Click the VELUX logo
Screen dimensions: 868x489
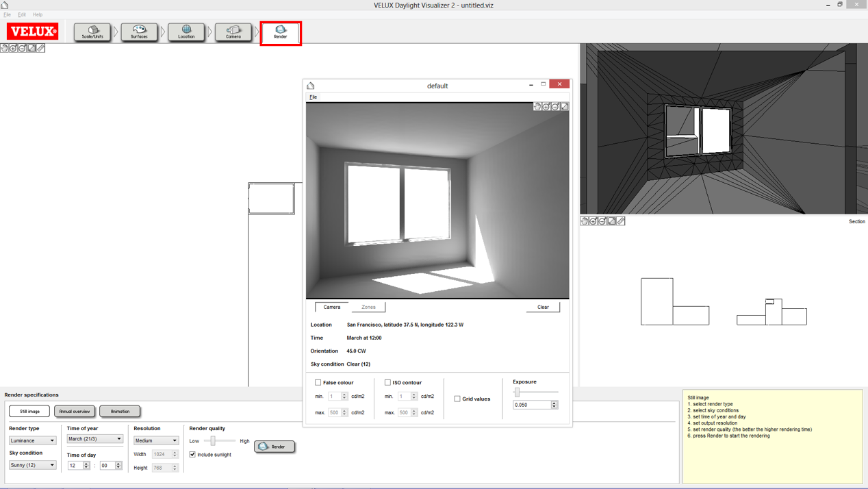tap(32, 32)
